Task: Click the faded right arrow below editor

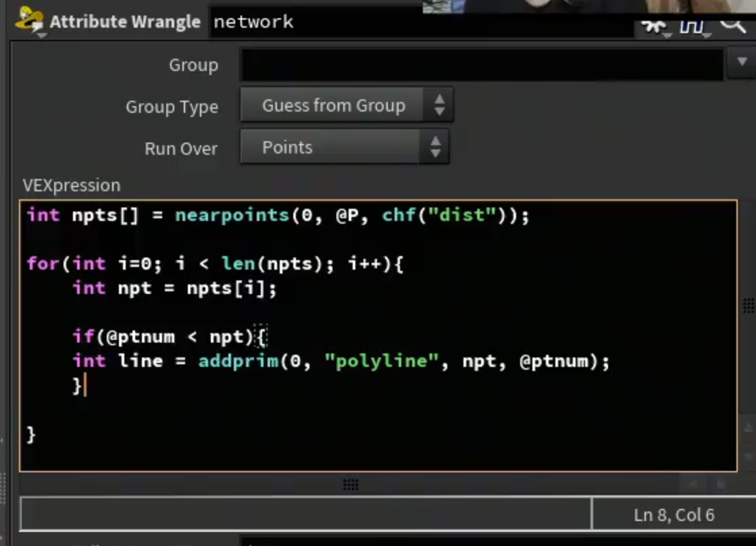Action: pyautogui.click(x=721, y=484)
